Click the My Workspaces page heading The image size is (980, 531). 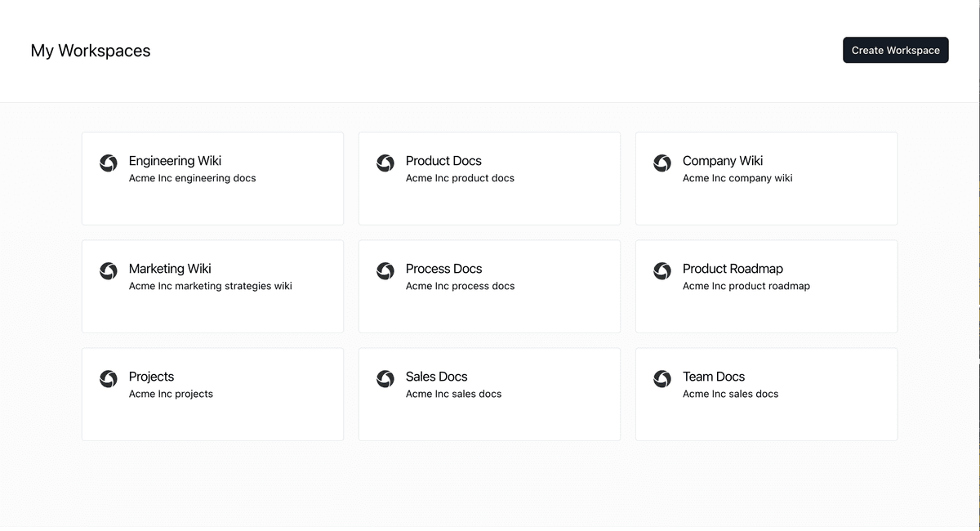(x=91, y=51)
